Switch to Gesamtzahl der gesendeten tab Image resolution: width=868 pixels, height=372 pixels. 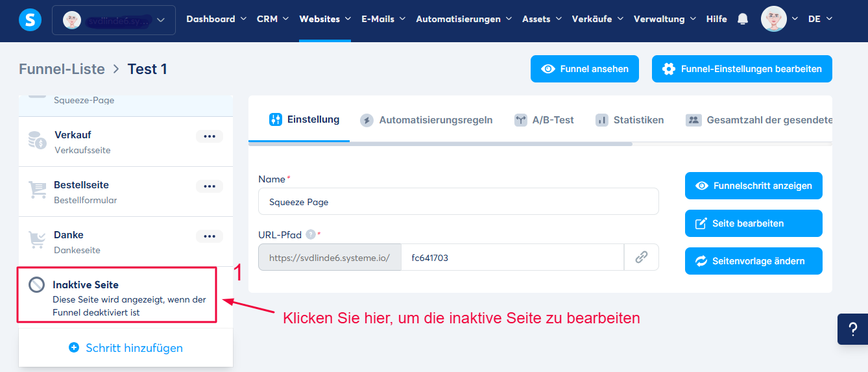pyautogui.click(x=758, y=120)
